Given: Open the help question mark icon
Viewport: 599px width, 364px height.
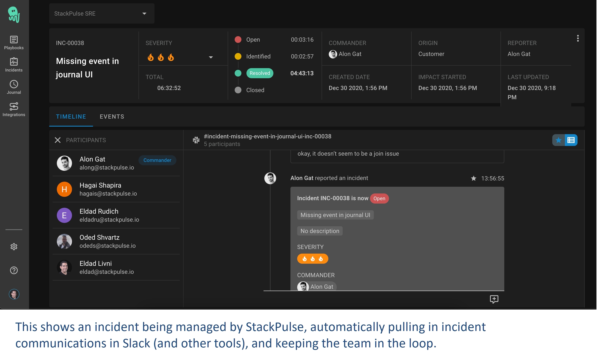Looking at the screenshot, I should pyautogui.click(x=14, y=270).
